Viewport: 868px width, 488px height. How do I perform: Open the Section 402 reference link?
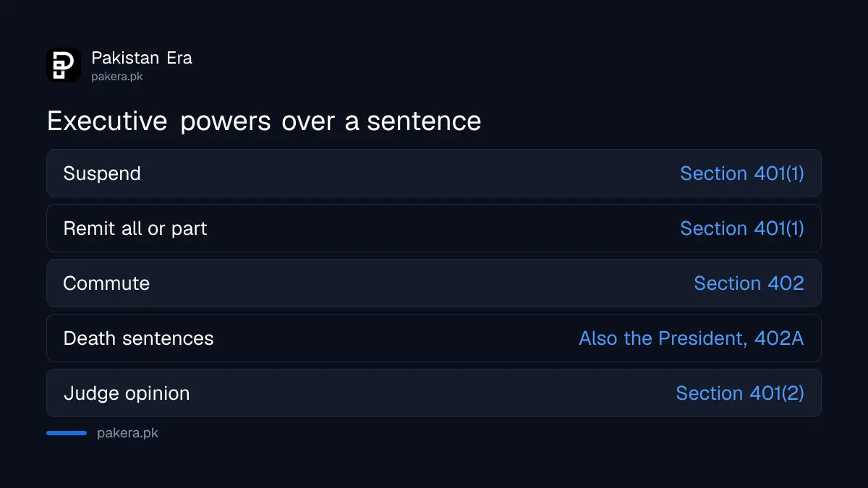tap(749, 283)
